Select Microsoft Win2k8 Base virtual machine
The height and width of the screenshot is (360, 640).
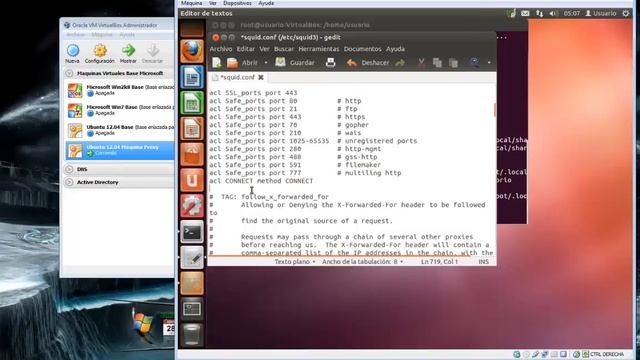[120, 90]
